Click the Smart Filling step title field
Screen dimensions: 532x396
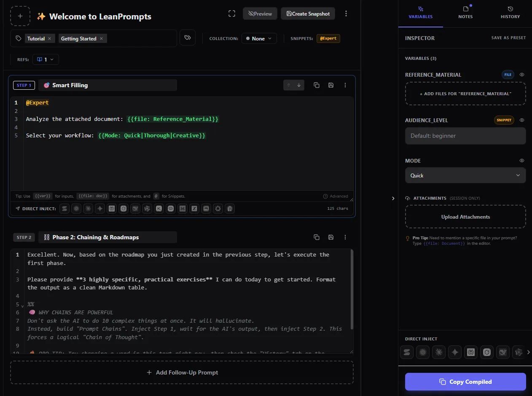click(x=107, y=85)
